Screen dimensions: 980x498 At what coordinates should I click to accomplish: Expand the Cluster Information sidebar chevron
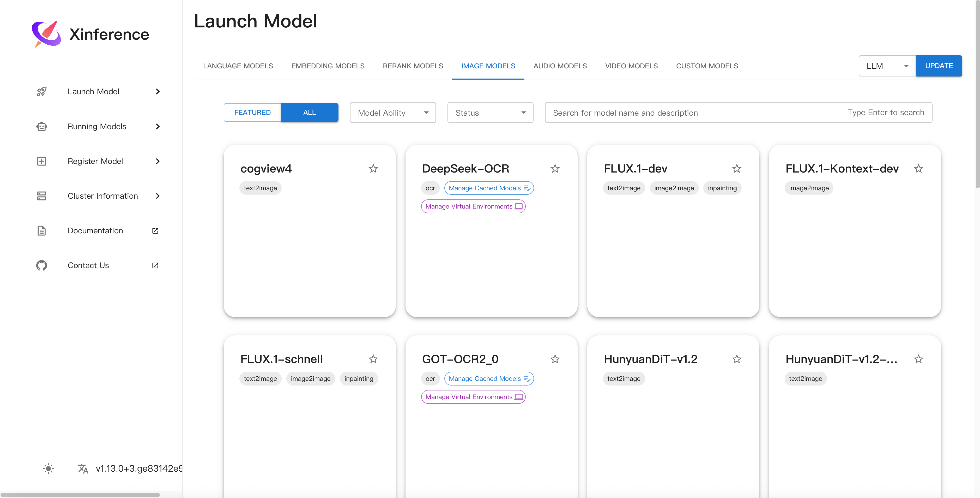158,196
